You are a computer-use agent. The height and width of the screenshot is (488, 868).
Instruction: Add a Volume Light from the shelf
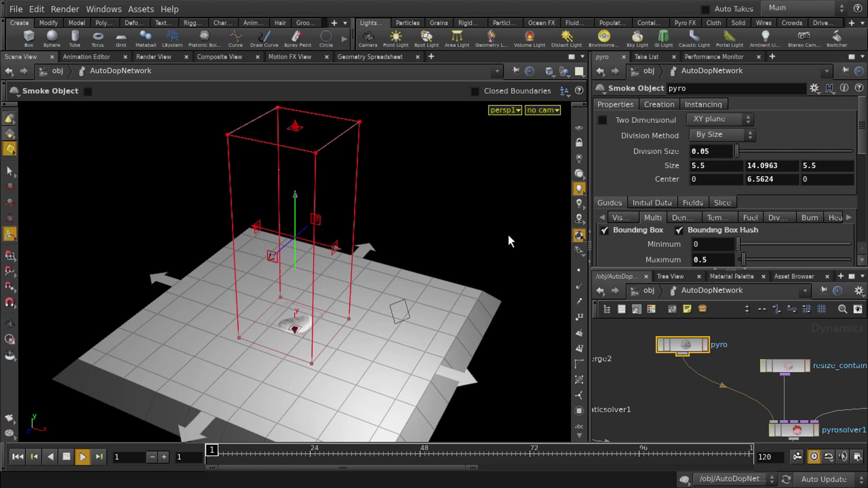pos(529,38)
